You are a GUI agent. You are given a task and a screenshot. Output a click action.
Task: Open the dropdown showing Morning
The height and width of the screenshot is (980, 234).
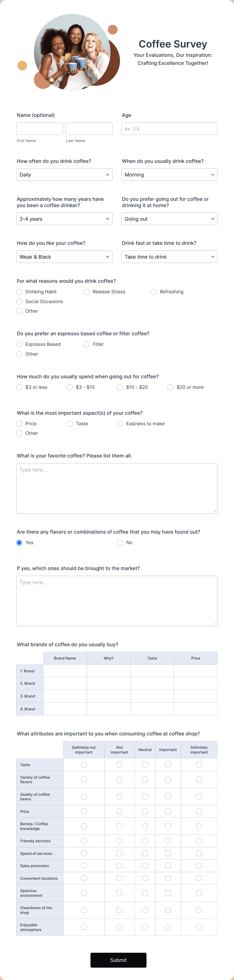169,175
